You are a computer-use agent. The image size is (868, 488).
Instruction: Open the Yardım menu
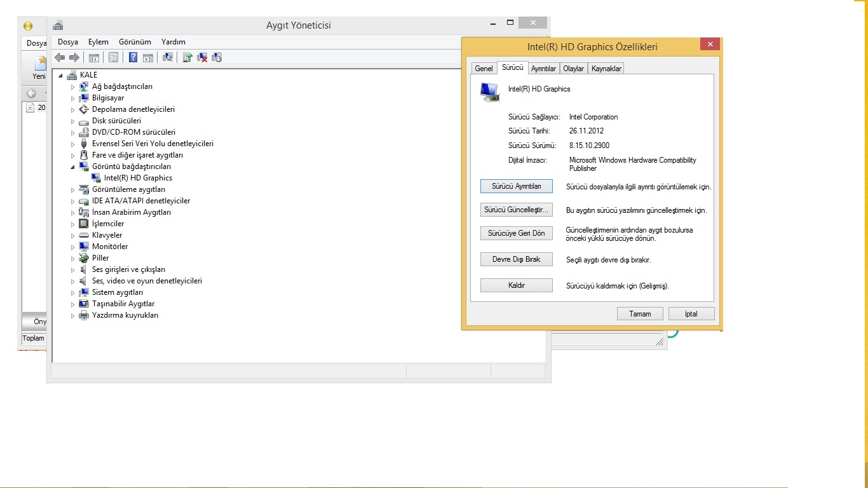(173, 42)
